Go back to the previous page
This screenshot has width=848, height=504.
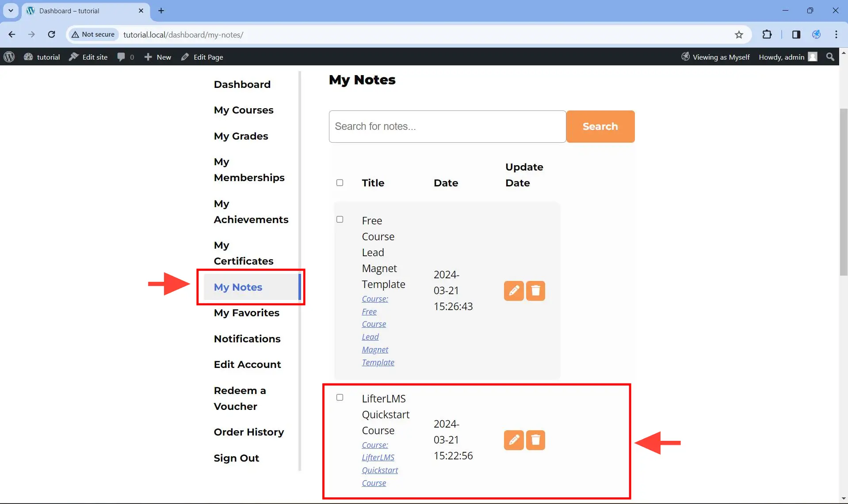click(x=12, y=34)
